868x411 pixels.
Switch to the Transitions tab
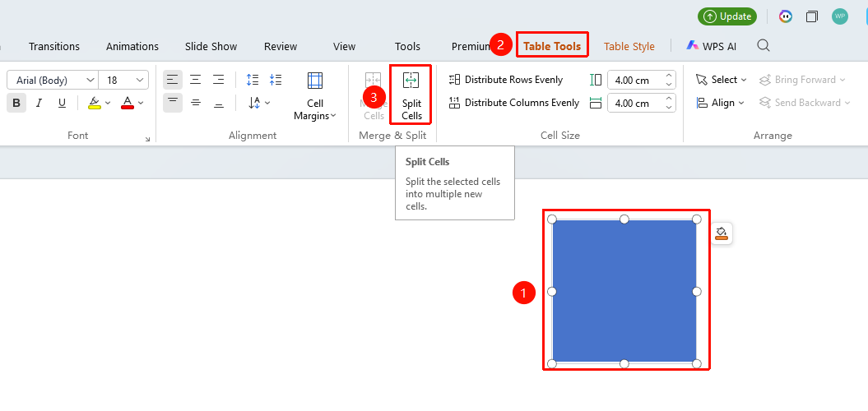tap(54, 47)
